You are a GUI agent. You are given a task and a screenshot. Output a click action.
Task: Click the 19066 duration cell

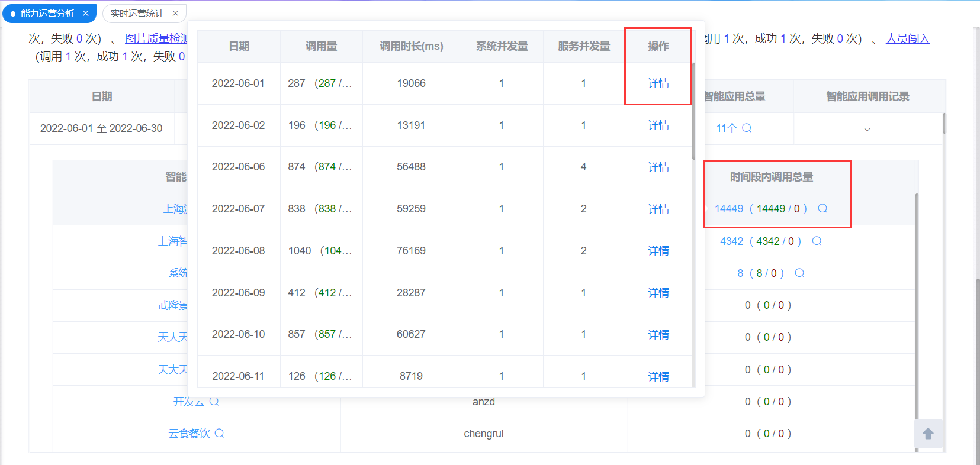point(412,83)
